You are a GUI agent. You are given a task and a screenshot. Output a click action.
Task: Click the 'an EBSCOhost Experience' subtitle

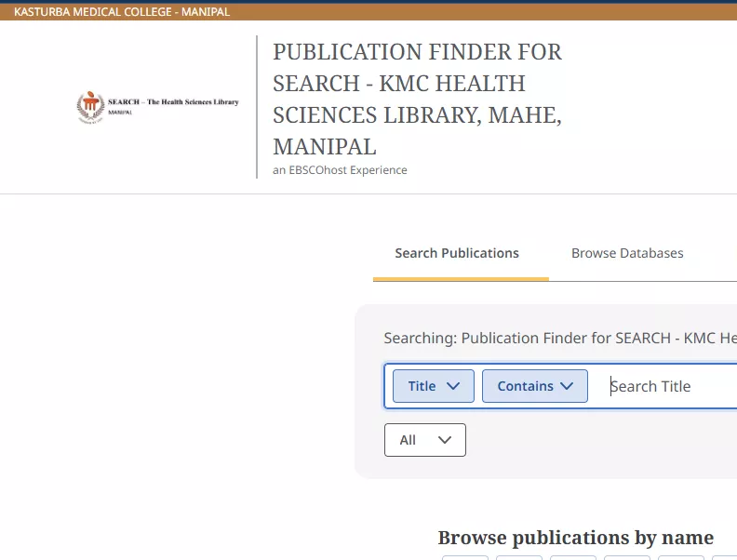point(340,170)
